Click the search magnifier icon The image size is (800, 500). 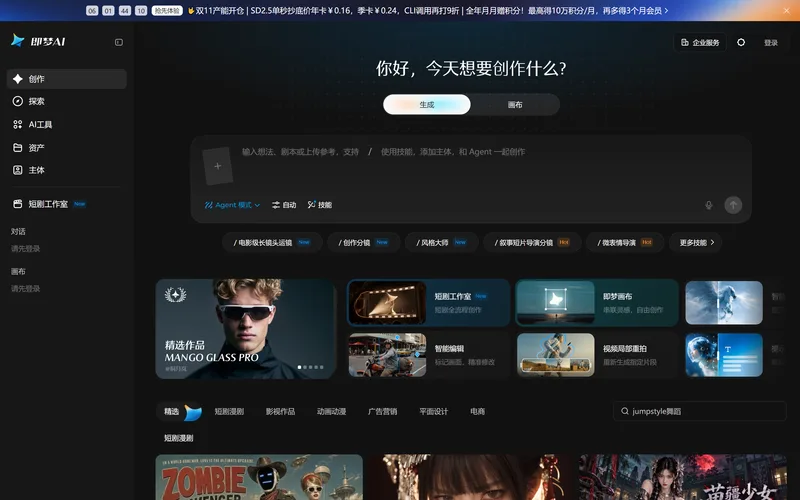click(624, 411)
